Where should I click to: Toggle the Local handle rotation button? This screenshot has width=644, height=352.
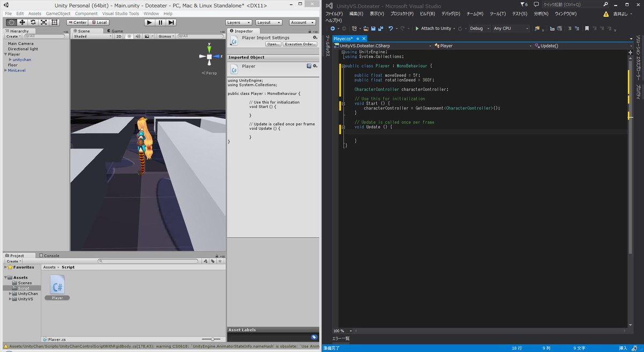(99, 23)
